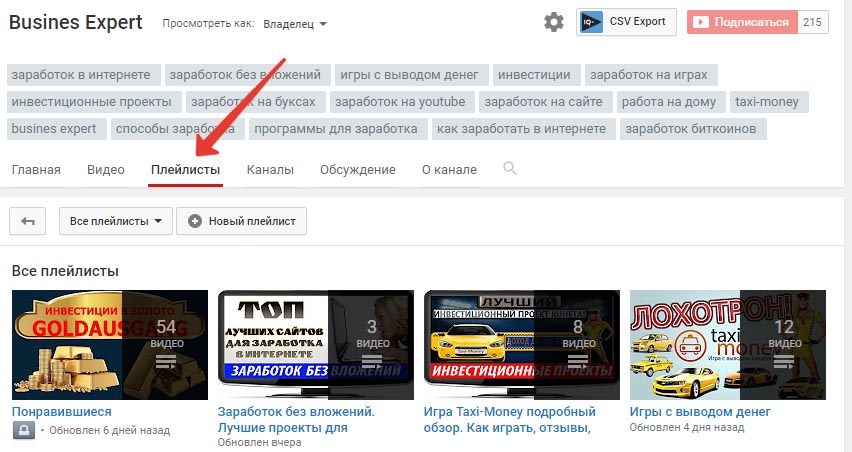Image resolution: width=852 pixels, height=452 pixels.
Task: Open the Владелец view-as dropdown
Action: [295, 24]
